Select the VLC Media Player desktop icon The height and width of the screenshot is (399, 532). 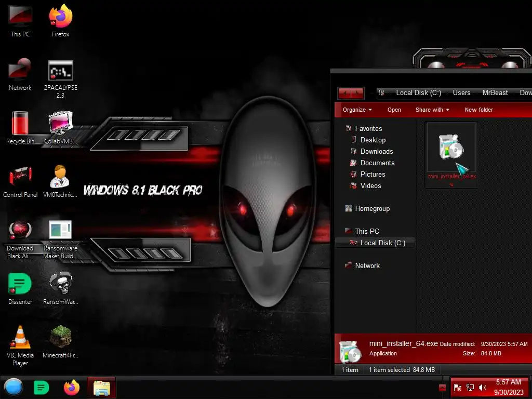pyautogui.click(x=20, y=345)
